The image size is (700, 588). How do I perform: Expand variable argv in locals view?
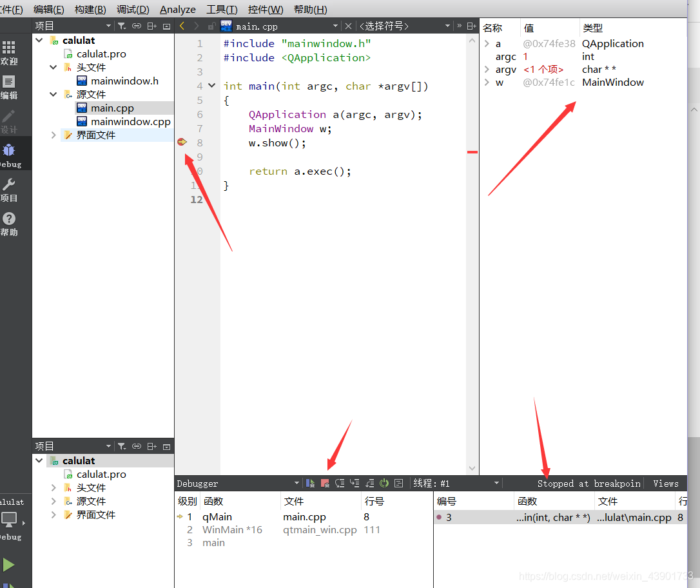pyautogui.click(x=487, y=69)
